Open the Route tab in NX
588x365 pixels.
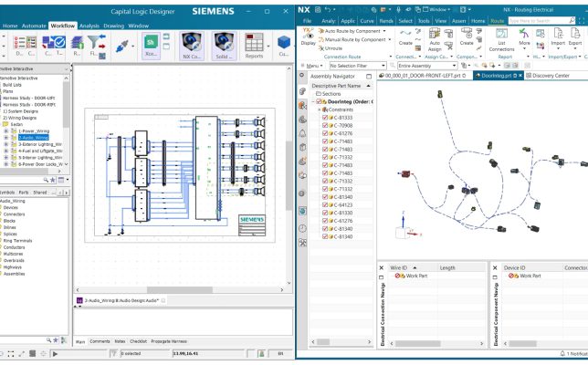(498, 21)
